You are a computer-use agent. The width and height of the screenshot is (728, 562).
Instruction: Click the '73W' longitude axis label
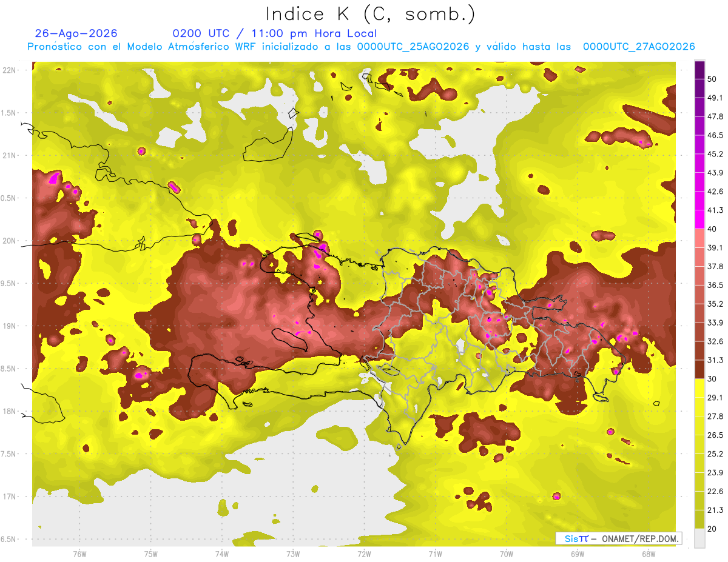[x=293, y=554]
